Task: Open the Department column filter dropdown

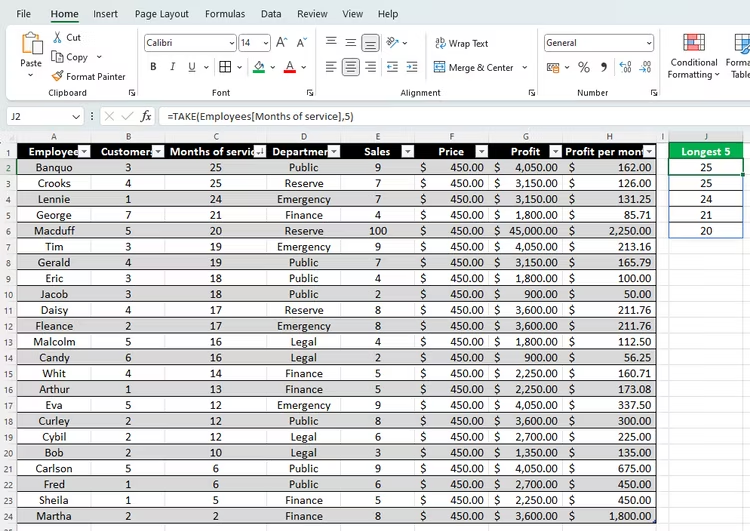Action: (334, 152)
